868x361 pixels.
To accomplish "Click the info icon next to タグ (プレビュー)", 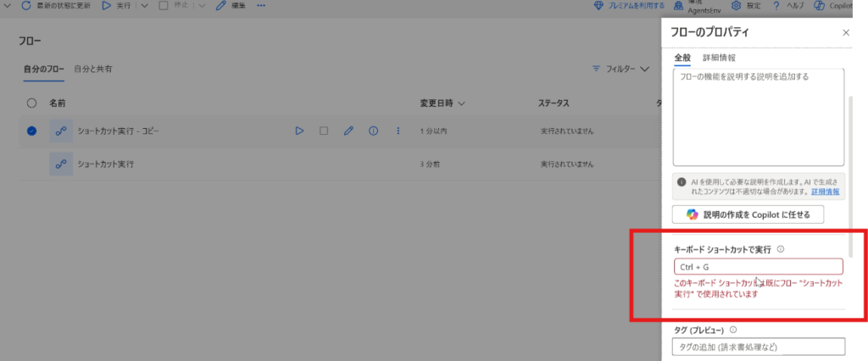I will point(732,330).
